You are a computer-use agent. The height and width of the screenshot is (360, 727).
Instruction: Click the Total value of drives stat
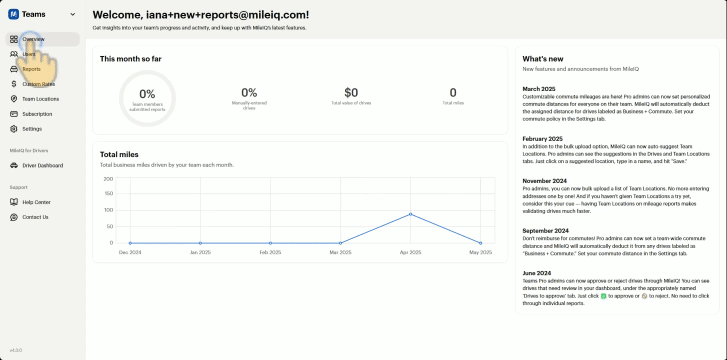pyautogui.click(x=351, y=96)
